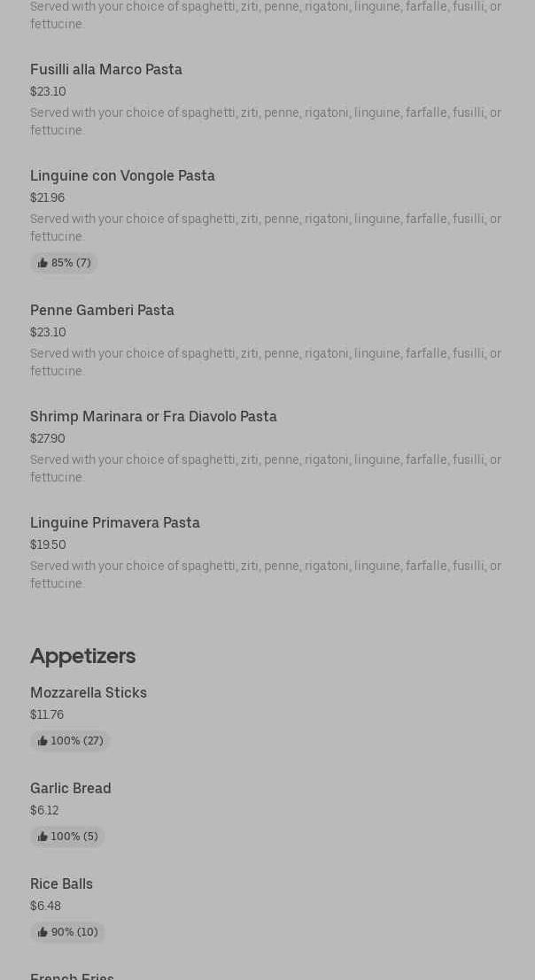Click thumbs-up icon on Garlic Bread rating

[x=43, y=837]
